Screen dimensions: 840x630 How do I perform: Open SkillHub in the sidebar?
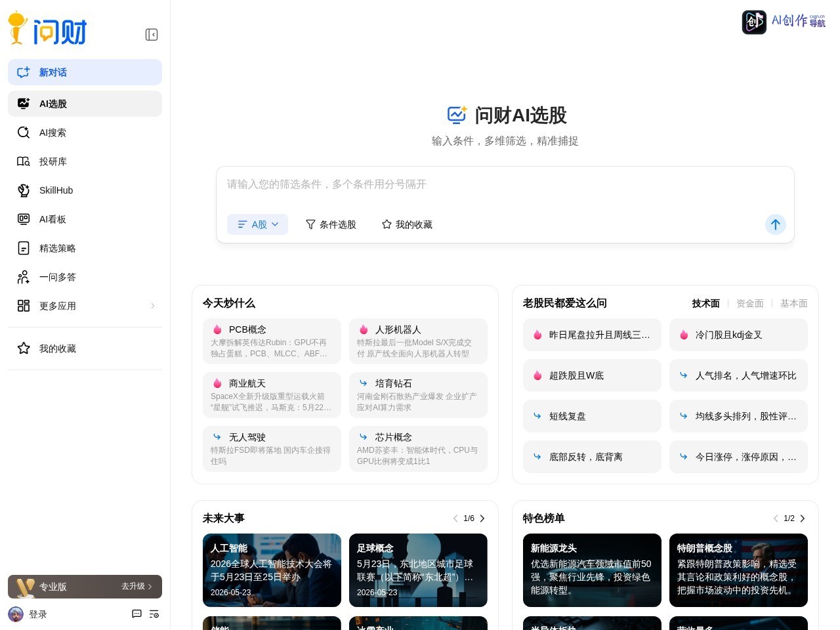pyautogui.click(x=85, y=190)
